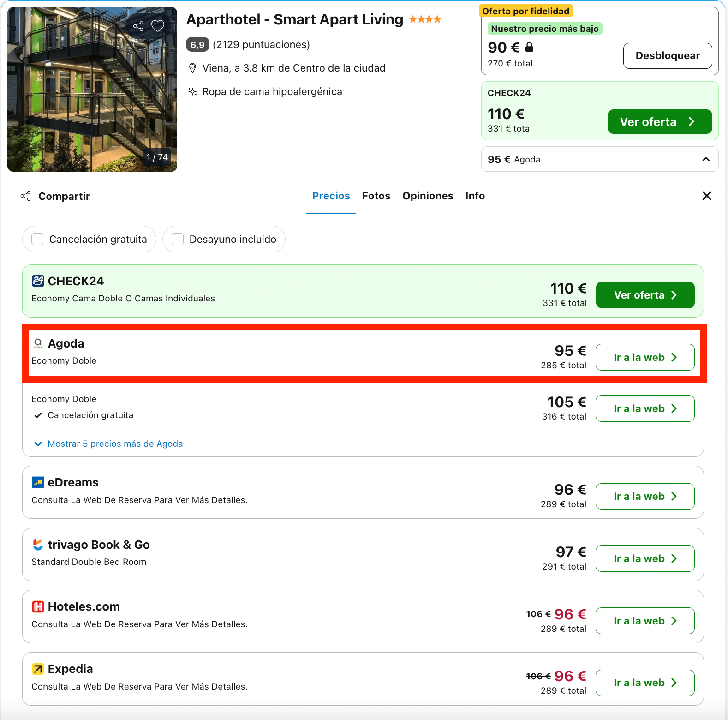Click the eDreams provider name
728x720 pixels.
(73, 482)
